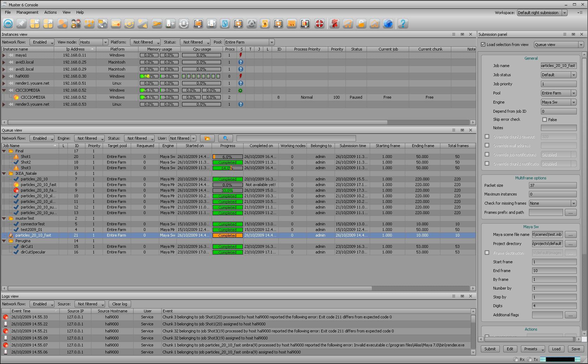Enable the Frame destination checkbox
The width and height of the screenshot is (588, 364).
487,253
